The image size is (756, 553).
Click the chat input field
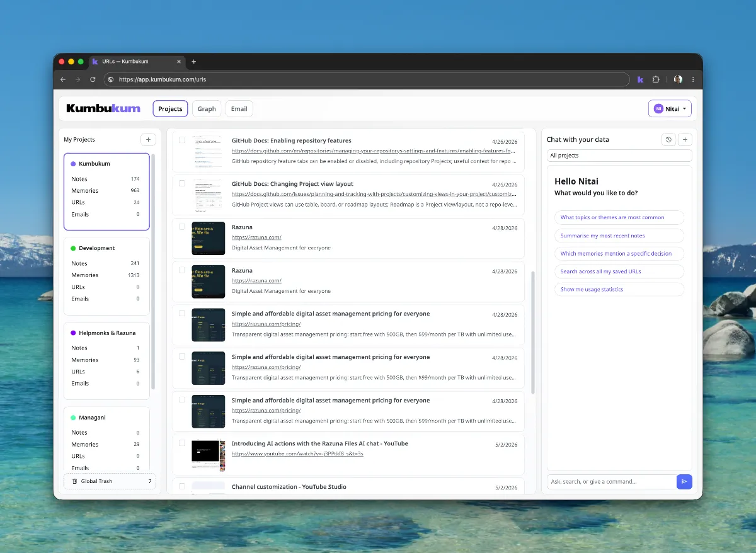pos(611,482)
